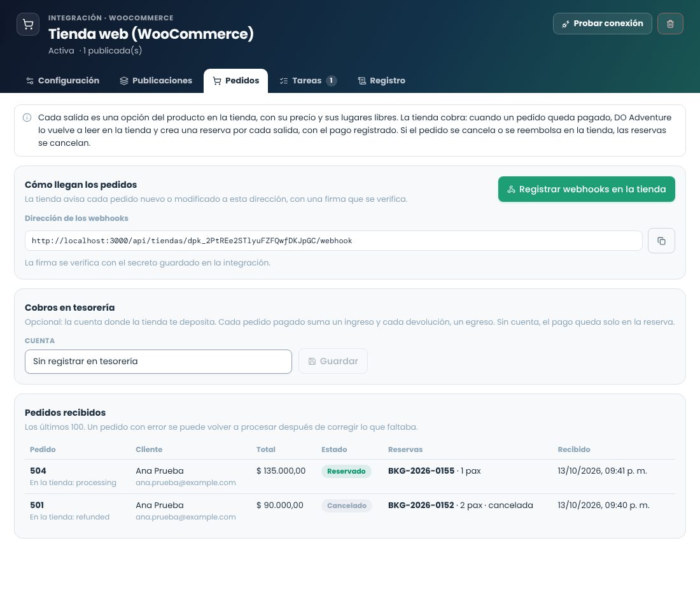
Task: Click the 'Cobros en tesorería' heading
Action: [x=69, y=308]
